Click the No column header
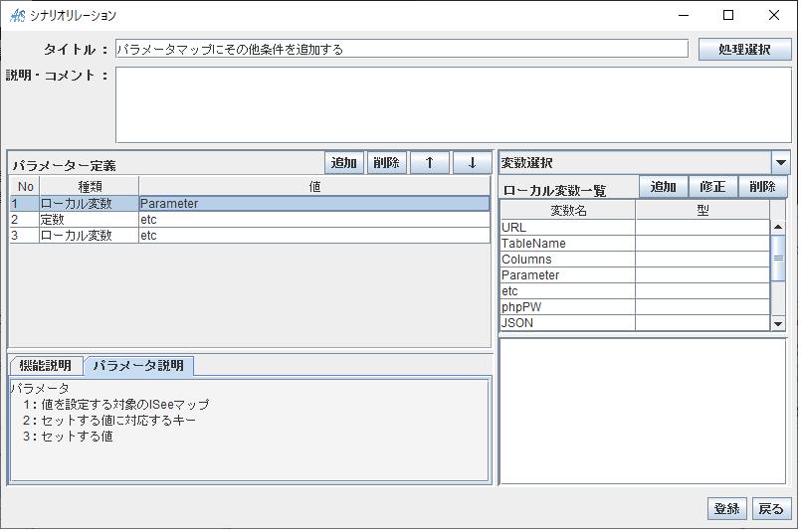Viewport: 801px width, 532px height. [x=25, y=186]
